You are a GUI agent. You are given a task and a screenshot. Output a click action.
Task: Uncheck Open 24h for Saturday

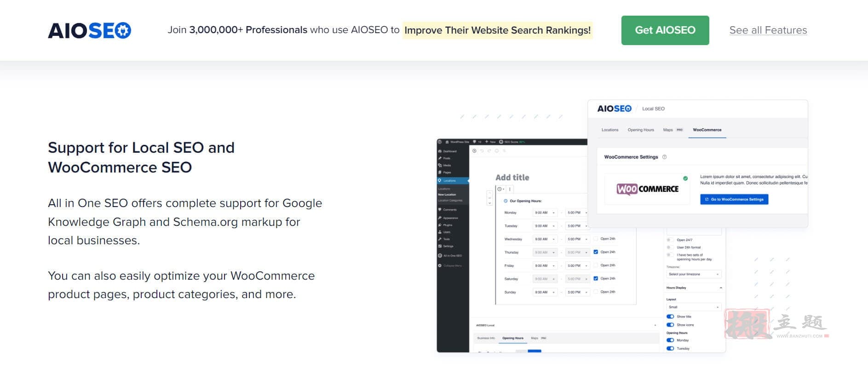pyautogui.click(x=596, y=278)
